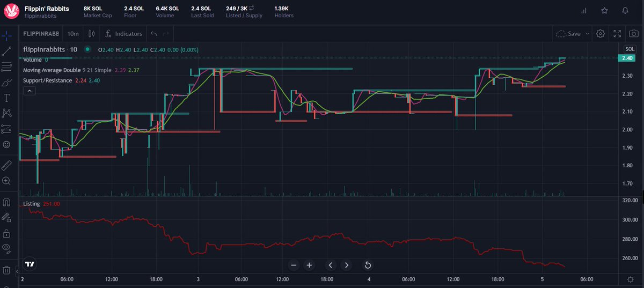
Task: Open the Indicators dialog
Action: tap(124, 33)
